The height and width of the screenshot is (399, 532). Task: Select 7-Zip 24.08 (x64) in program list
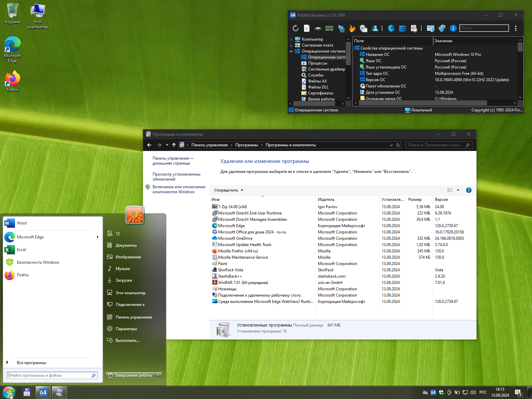[x=232, y=207]
